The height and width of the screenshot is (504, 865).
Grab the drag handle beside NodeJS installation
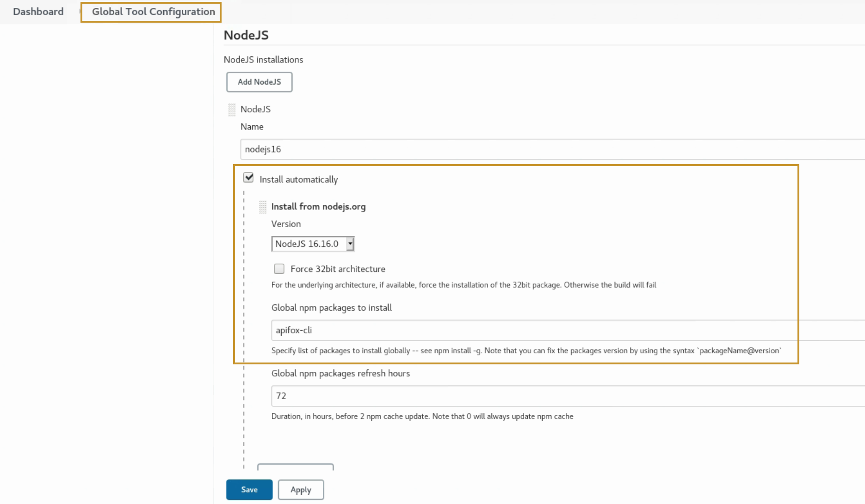point(232,110)
